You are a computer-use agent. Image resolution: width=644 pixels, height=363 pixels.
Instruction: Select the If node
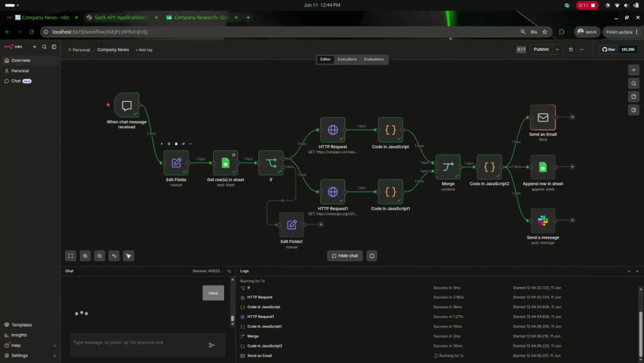tap(270, 162)
